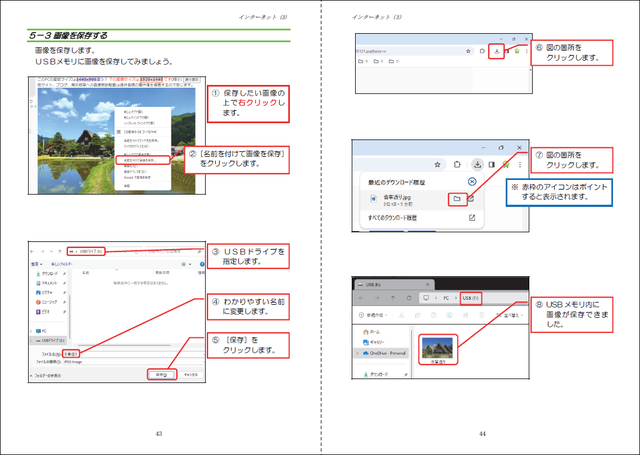
Task: Click the refresh icon in the Explorer navigation bar
Action: [409, 298]
